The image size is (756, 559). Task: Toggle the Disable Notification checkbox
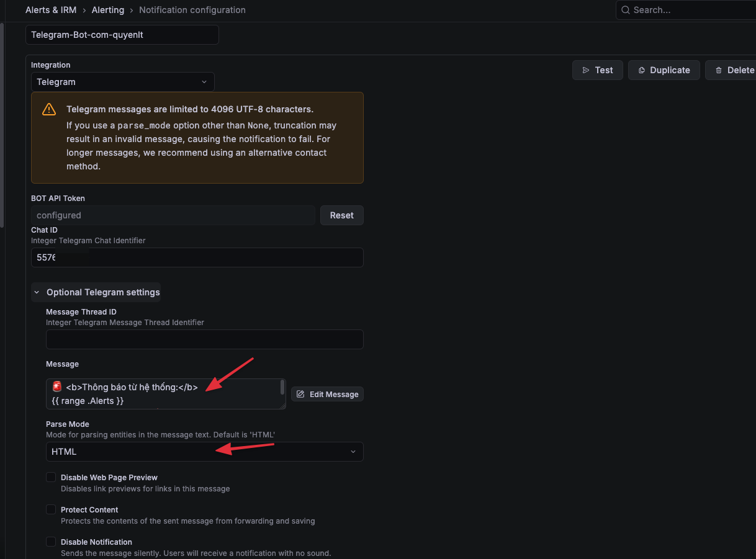tap(51, 542)
